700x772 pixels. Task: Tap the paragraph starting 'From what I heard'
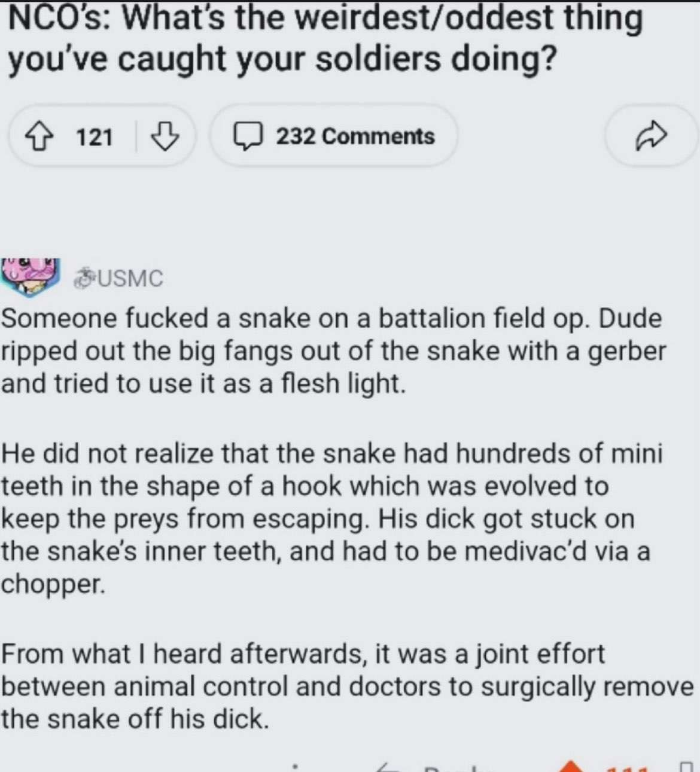[347, 686]
